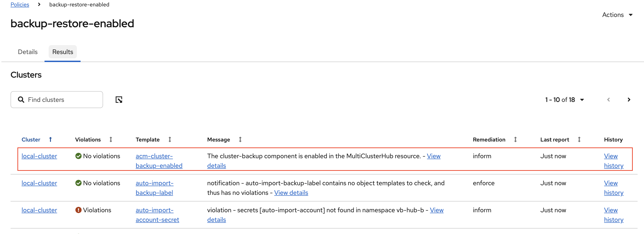The height and width of the screenshot is (234, 644).
Task: Select the Results tab
Action: tap(62, 52)
